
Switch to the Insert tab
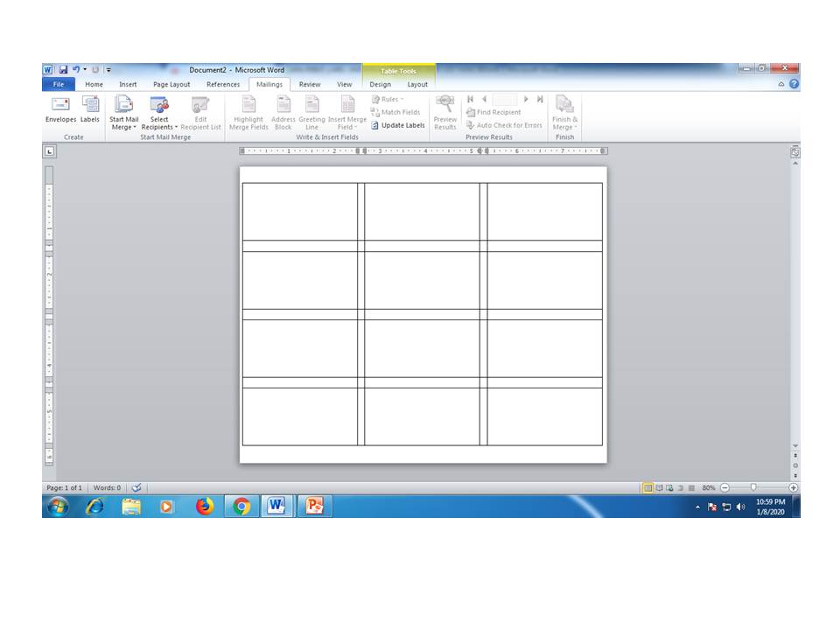point(128,84)
